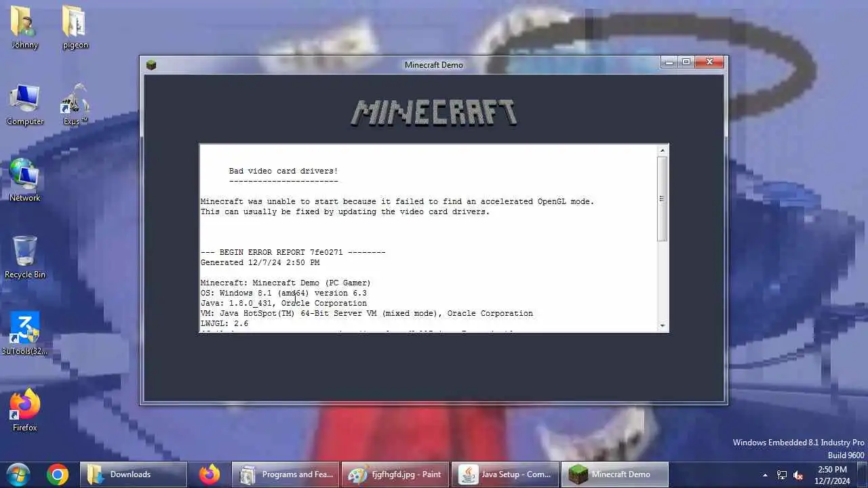Select the Computer desktop icon
Viewport: 868px width, 488px height.
(25, 104)
